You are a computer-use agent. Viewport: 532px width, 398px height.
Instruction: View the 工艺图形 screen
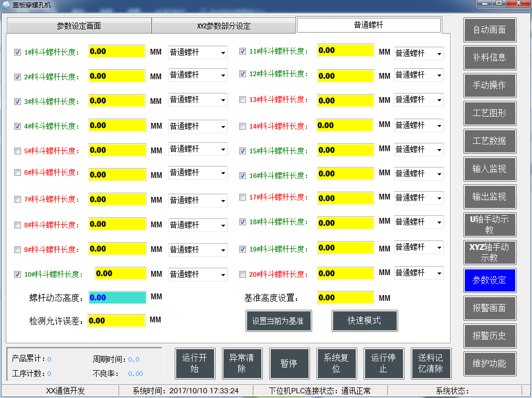(x=490, y=113)
